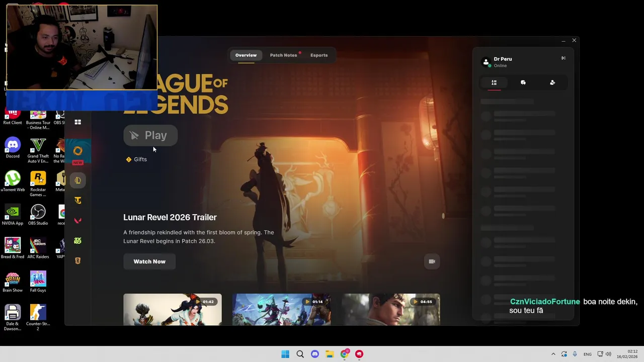Click the Dr Peru profile avatar
This screenshot has width=644, height=362.
click(486, 62)
